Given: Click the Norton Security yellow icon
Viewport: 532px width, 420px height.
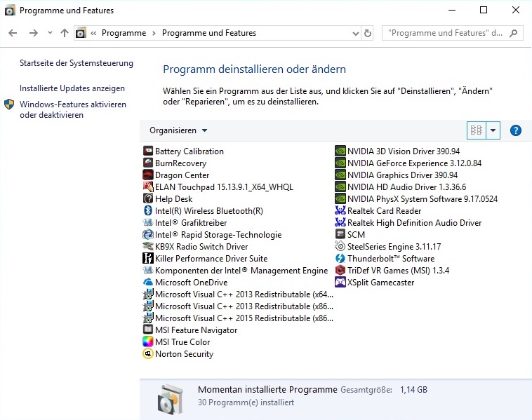Looking at the screenshot, I should click(148, 353).
